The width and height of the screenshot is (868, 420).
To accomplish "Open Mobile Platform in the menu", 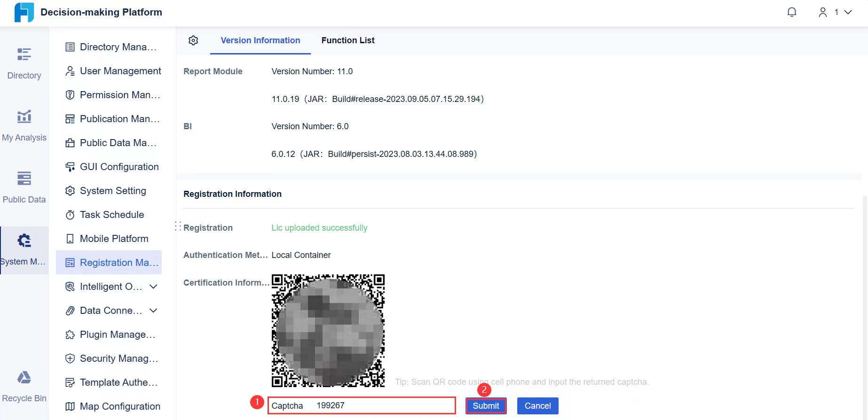I will click(x=109, y=239).
